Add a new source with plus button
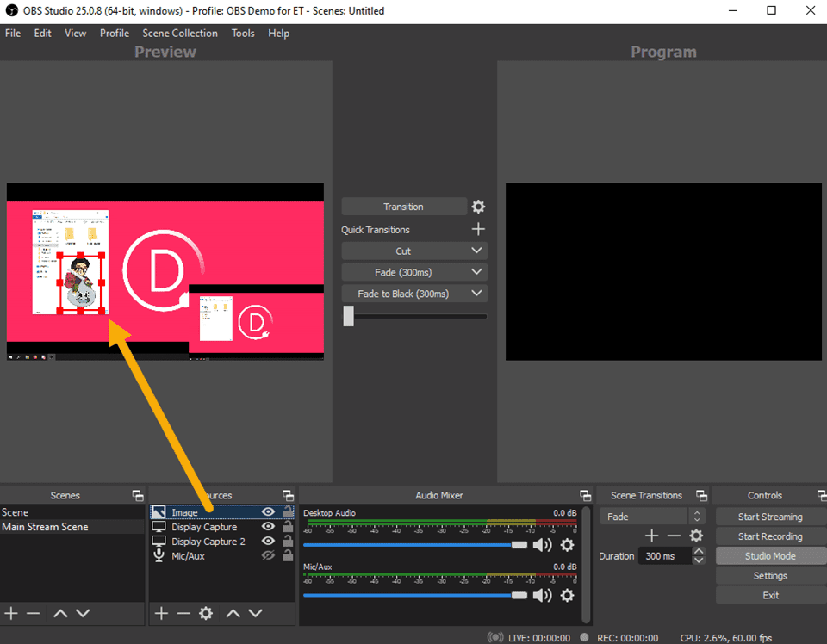The image size is (827, 644). [x=161, y=613]
